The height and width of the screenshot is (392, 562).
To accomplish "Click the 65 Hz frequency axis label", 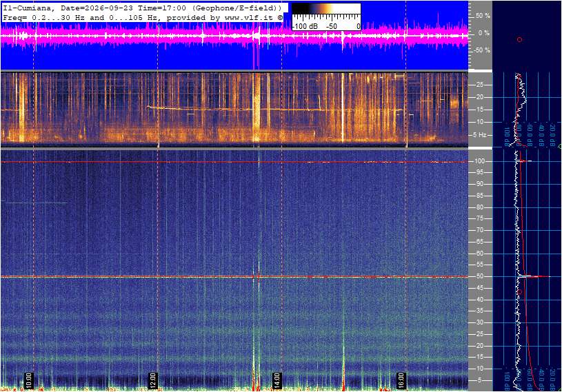I will coord(479,242).
